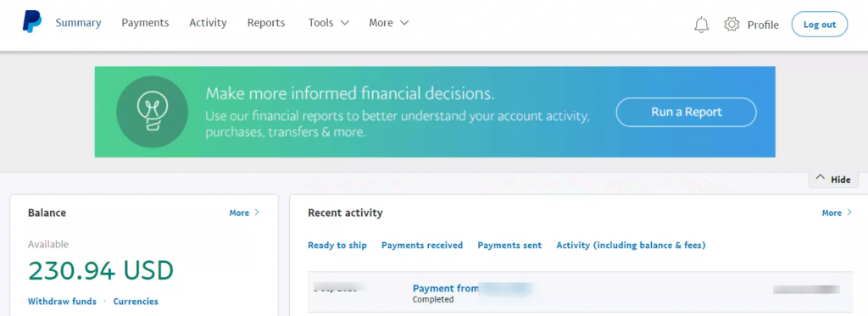Click the chevron next to Balance More

[x=257, y=213]
